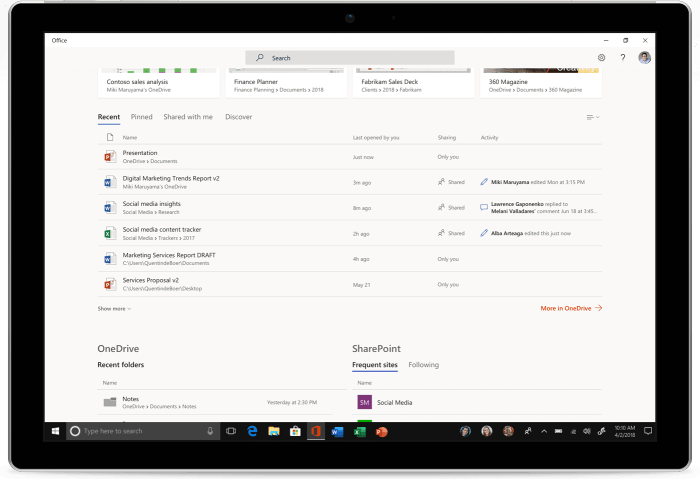Click Word icon for Social media insights
The height and width of the screenshot is (479, 700).
pyautogui.click(x=110, y=208)
